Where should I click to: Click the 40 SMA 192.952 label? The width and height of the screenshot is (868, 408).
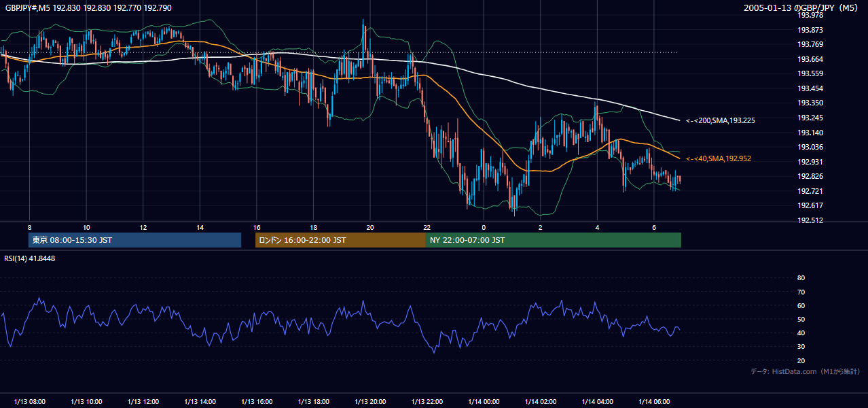click(719, 158)
